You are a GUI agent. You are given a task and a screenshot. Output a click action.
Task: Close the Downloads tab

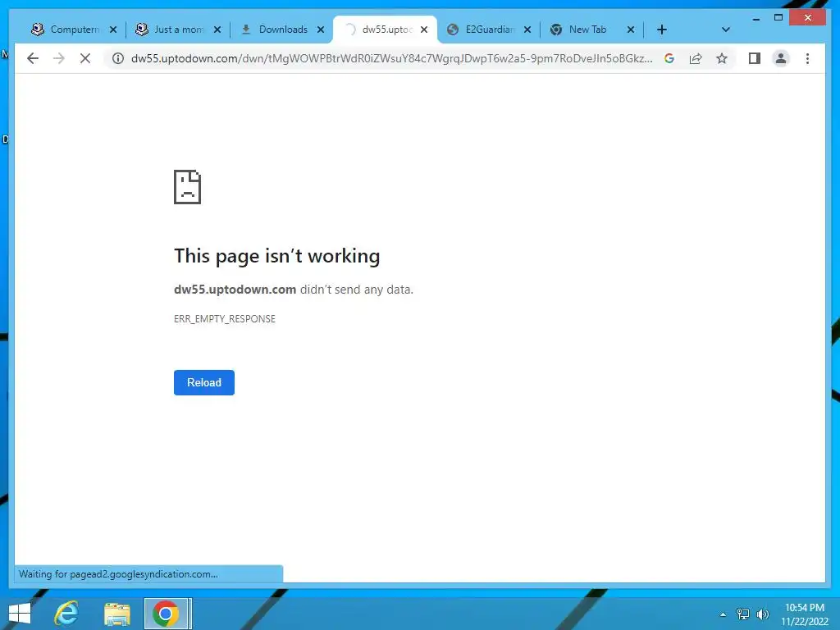click(x=321, y=30)
